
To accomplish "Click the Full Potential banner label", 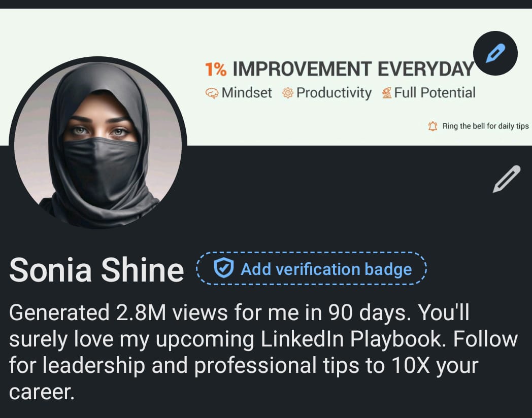I will coord(435,92).
